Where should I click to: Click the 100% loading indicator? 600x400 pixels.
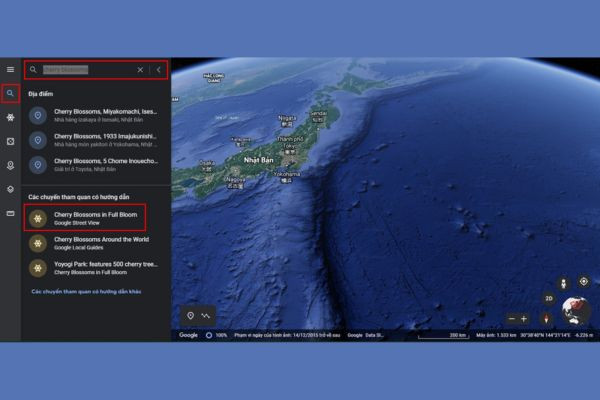[x=217, y=335]
